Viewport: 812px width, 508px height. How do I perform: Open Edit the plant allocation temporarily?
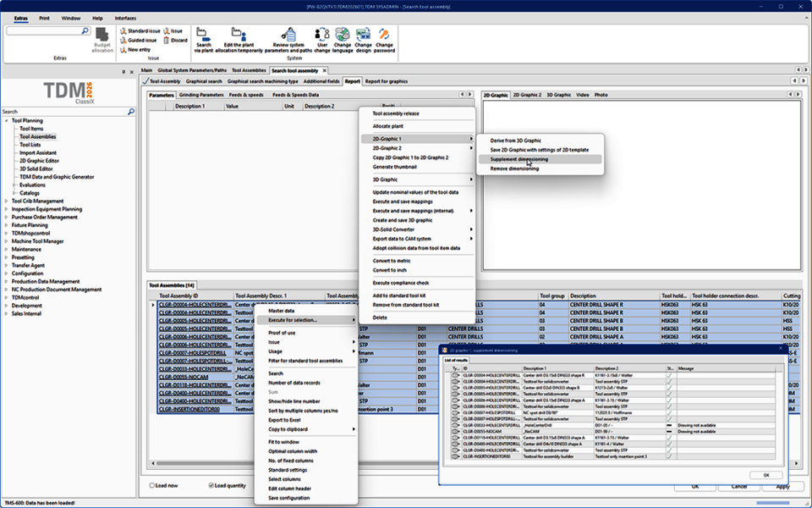pyautogui.click(x=239, y=35)
